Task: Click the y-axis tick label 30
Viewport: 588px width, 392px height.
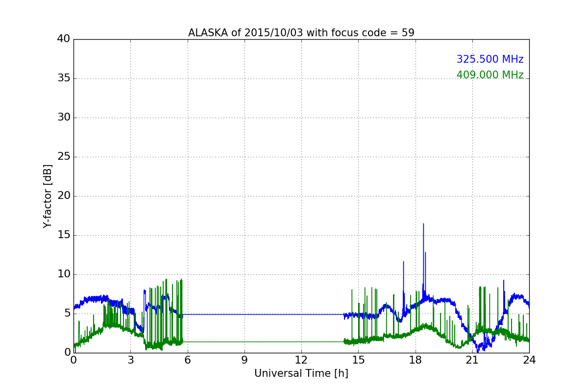Action: (64, 118)
